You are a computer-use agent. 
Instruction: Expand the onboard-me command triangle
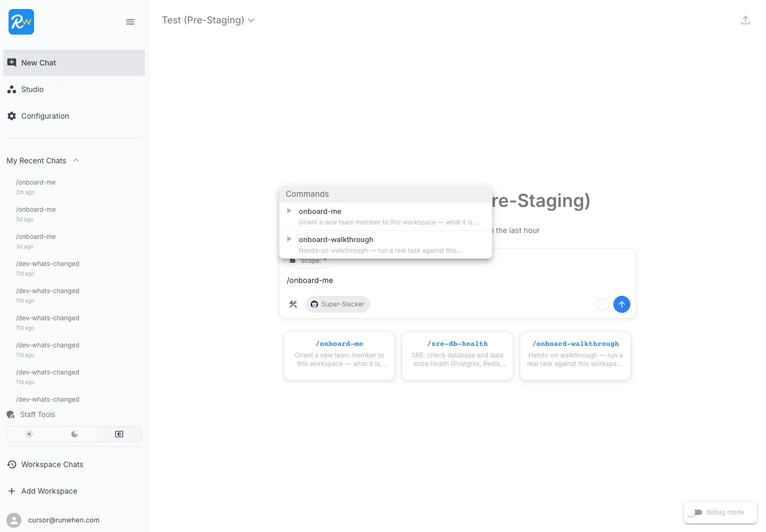[289, 211]
